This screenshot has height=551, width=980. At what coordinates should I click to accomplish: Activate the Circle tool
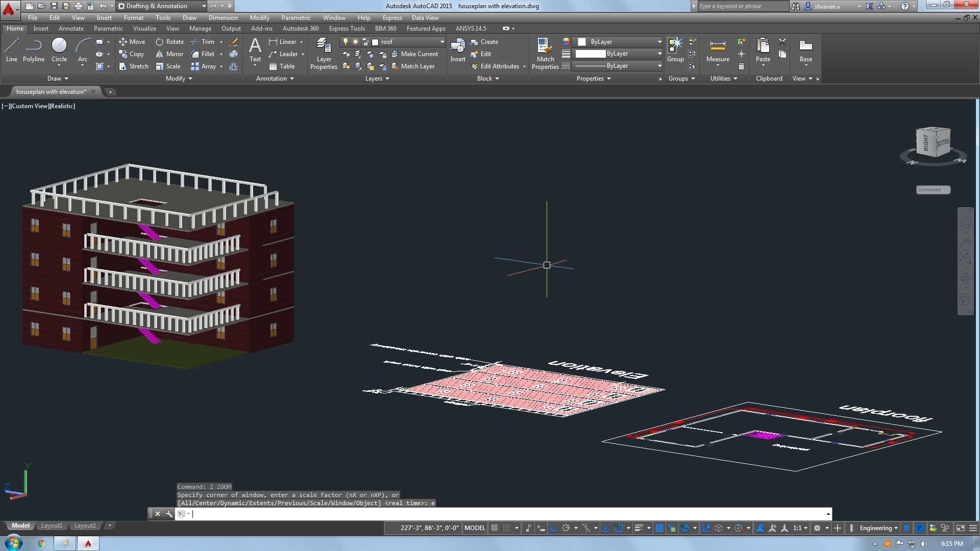pos(59,51)
